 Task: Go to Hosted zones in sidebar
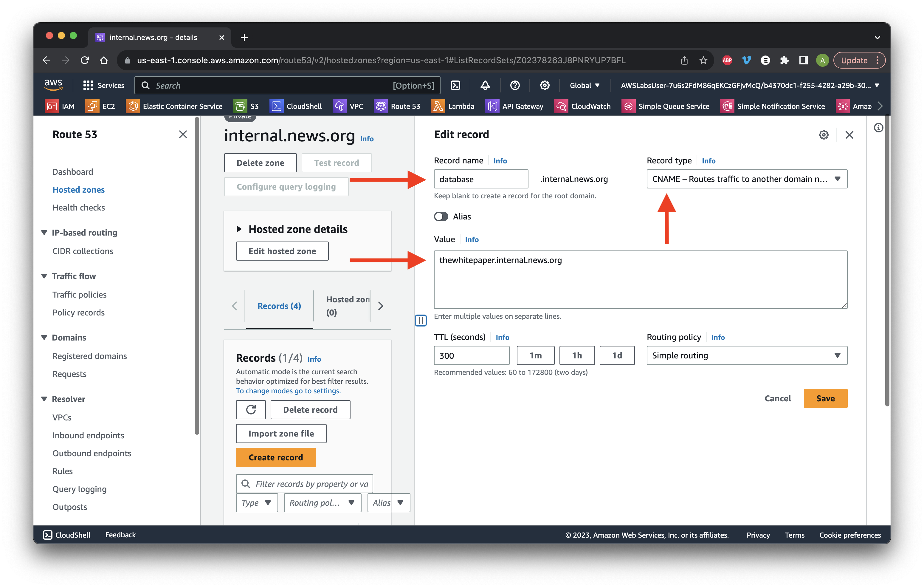click(x=78, y=190)
